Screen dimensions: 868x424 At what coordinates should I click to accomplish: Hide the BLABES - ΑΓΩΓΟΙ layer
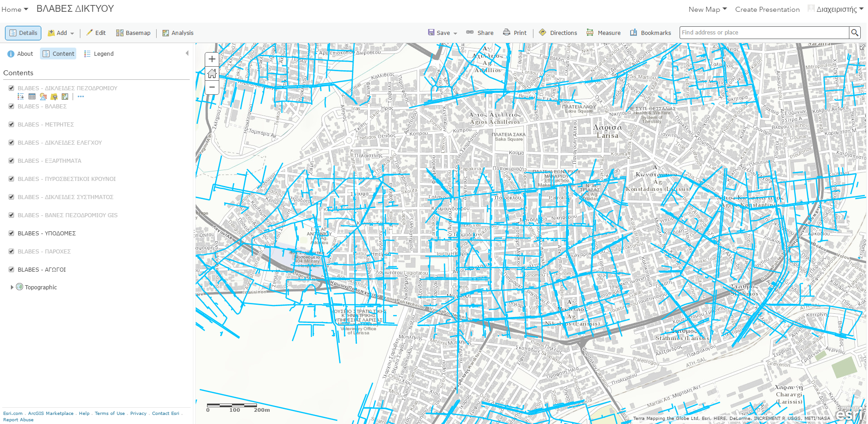(x=11, y=269)
